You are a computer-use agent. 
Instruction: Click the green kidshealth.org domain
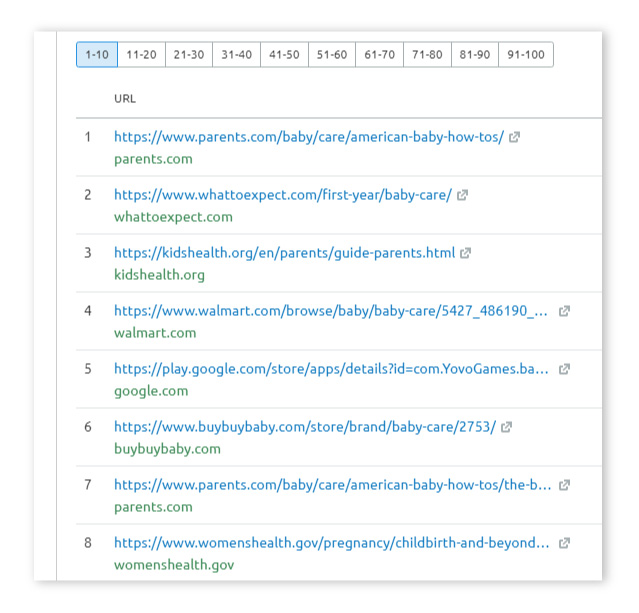pyautogui.click(x=159, y=275)
